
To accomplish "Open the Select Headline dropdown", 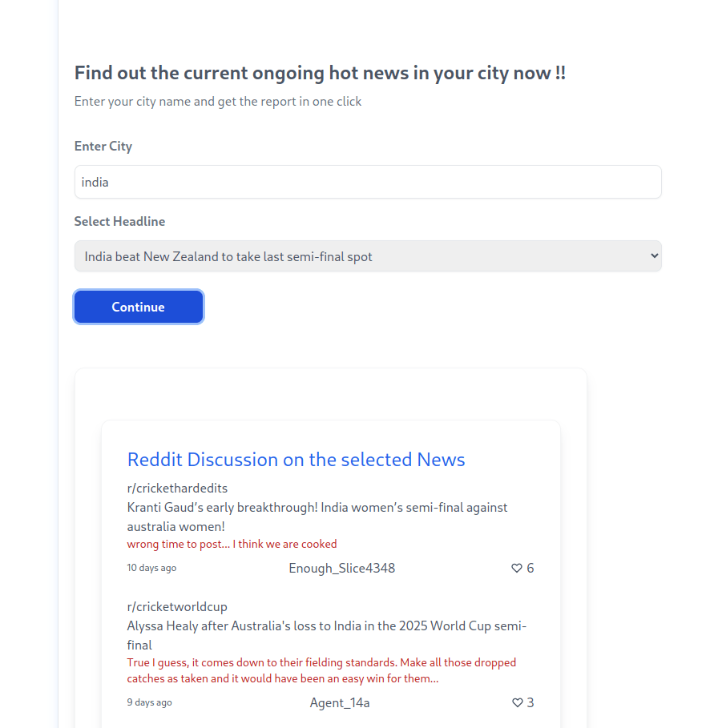I will pyautogui.click(x=368, y=255).
